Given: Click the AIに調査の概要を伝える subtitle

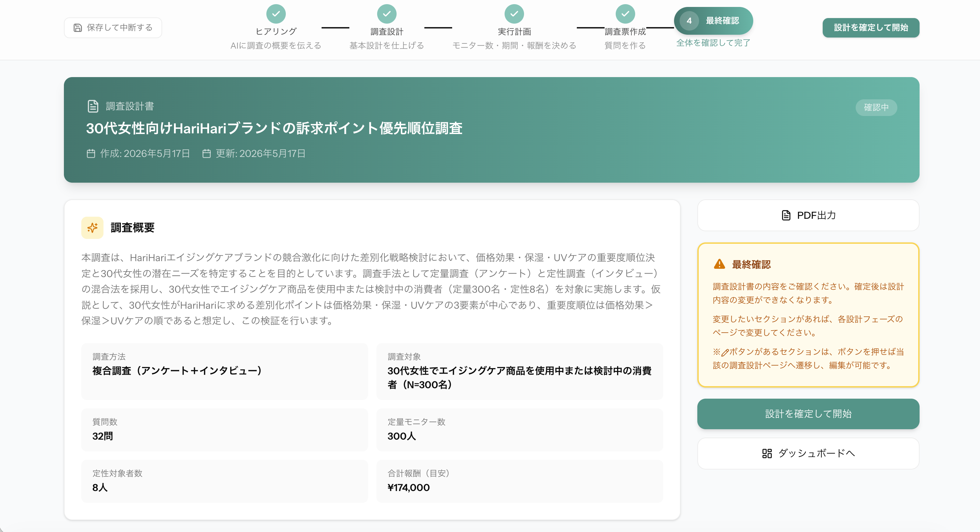Looking at the screenshot, I should (276, 46).
